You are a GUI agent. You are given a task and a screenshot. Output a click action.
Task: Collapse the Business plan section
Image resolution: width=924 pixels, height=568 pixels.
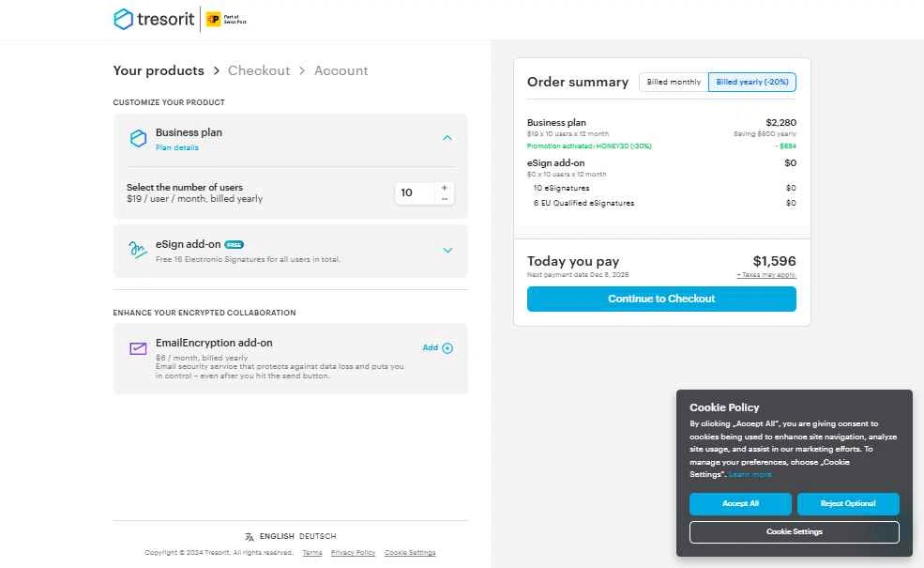[x=447, y=138]
